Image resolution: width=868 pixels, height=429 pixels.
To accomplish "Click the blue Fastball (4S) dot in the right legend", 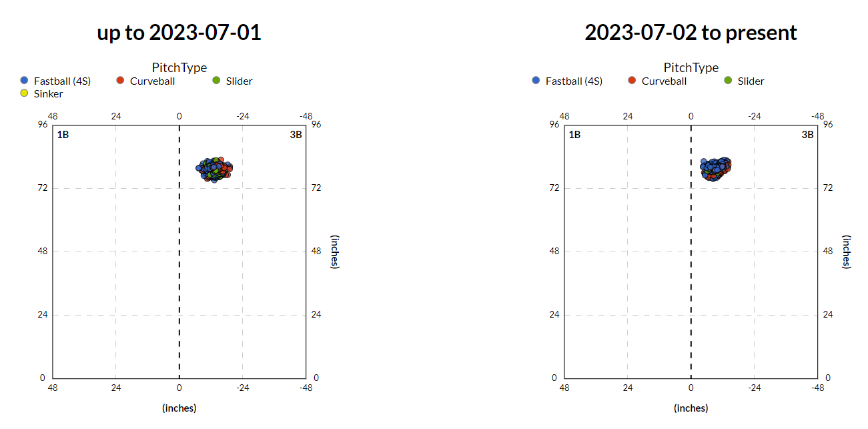I will (536, 81).
